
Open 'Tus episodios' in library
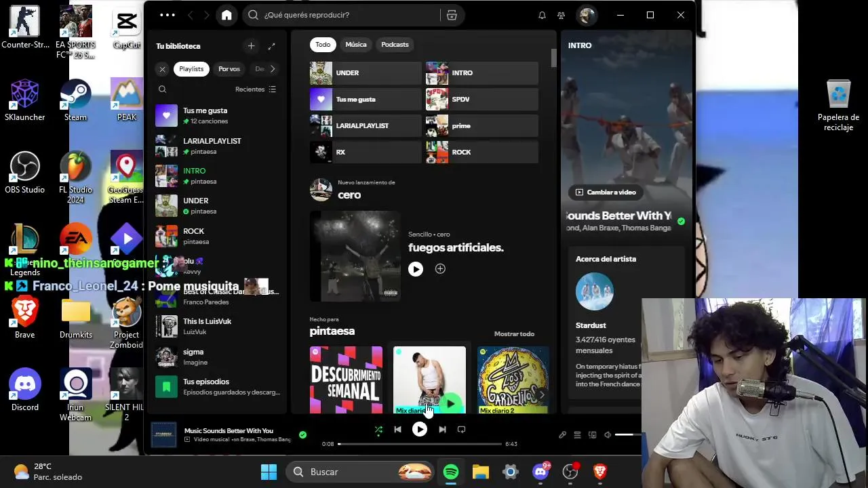(x=217, y=386)
